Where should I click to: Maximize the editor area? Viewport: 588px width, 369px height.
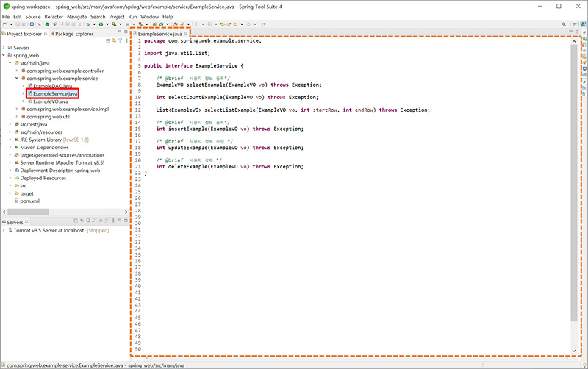click(x=577, y=32)
